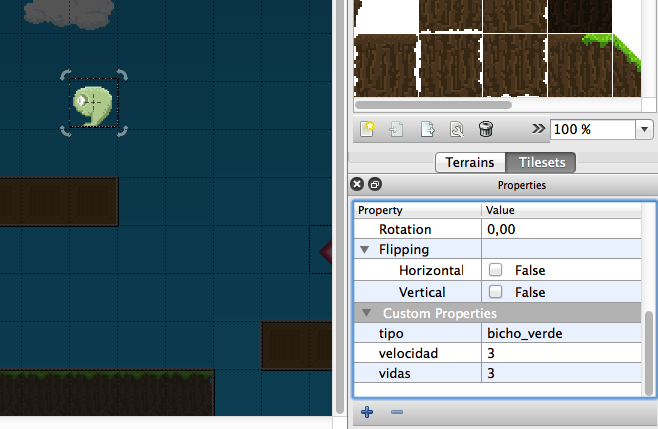Select the tipo value bicho_verde
The height and width of the screenshot is (429, 658).
click(x=561, y=333)
